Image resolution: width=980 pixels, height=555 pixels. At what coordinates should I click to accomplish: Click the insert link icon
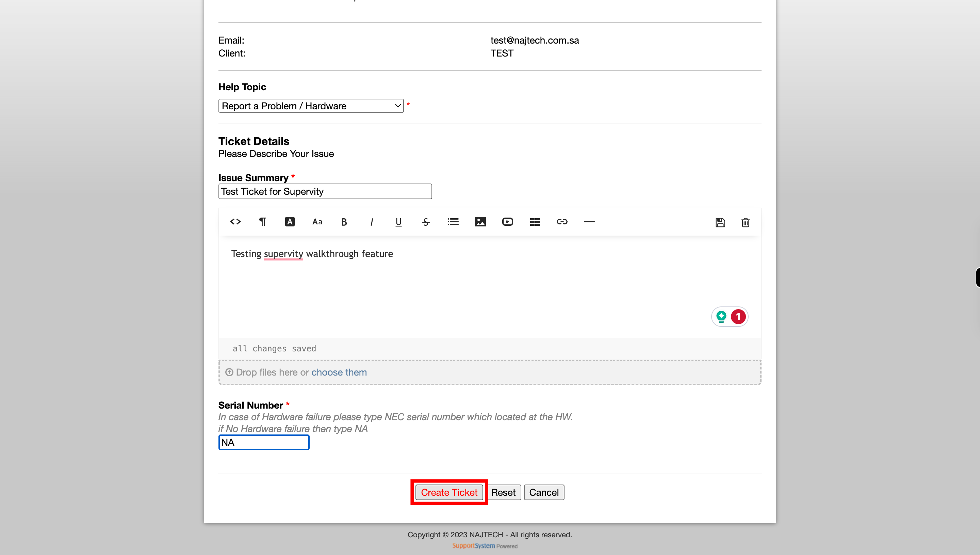(x=562, y=222)
